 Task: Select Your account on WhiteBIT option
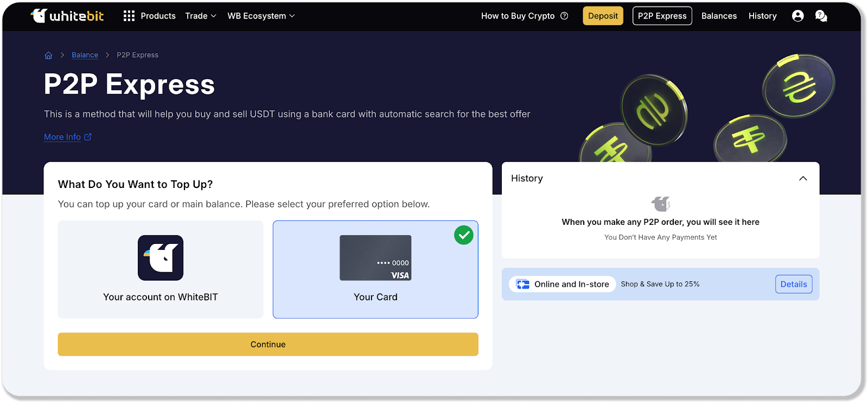pyautogui.click(x=161, y=269)
